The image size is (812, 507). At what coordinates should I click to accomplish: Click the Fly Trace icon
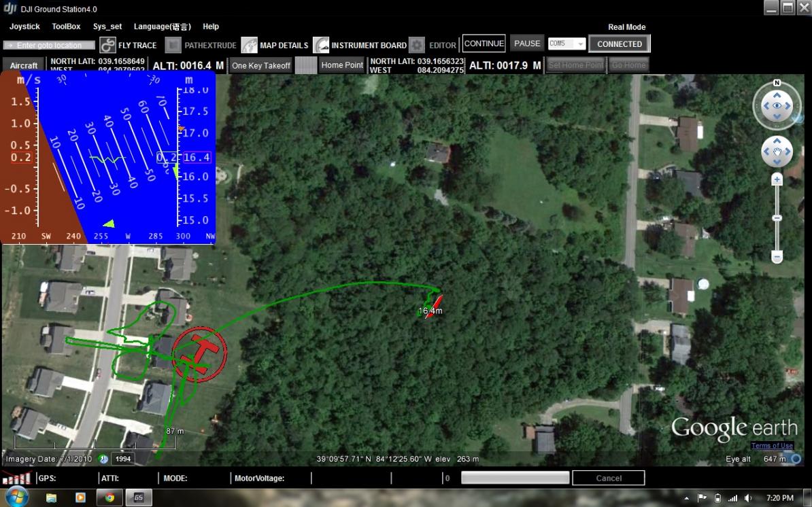coord(107,46)
